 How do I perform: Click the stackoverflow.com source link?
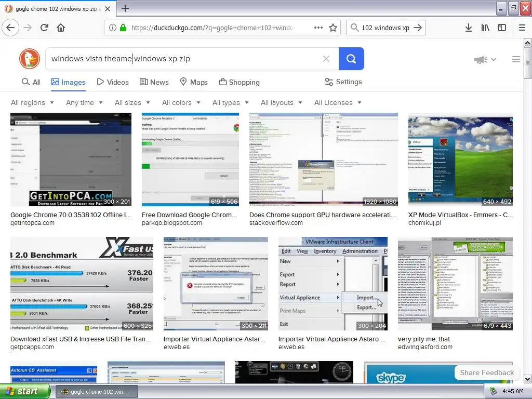(x=276, y=223)
